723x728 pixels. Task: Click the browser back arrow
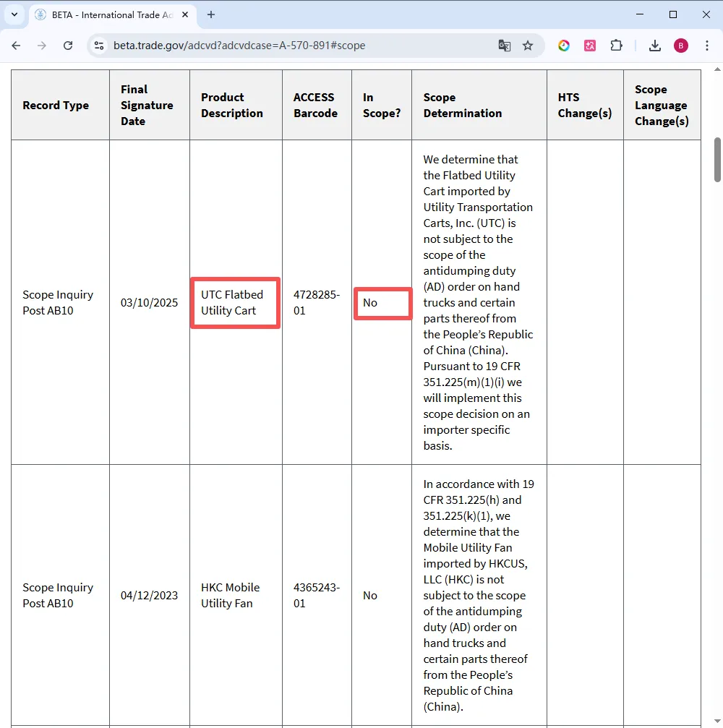point(16,46)
